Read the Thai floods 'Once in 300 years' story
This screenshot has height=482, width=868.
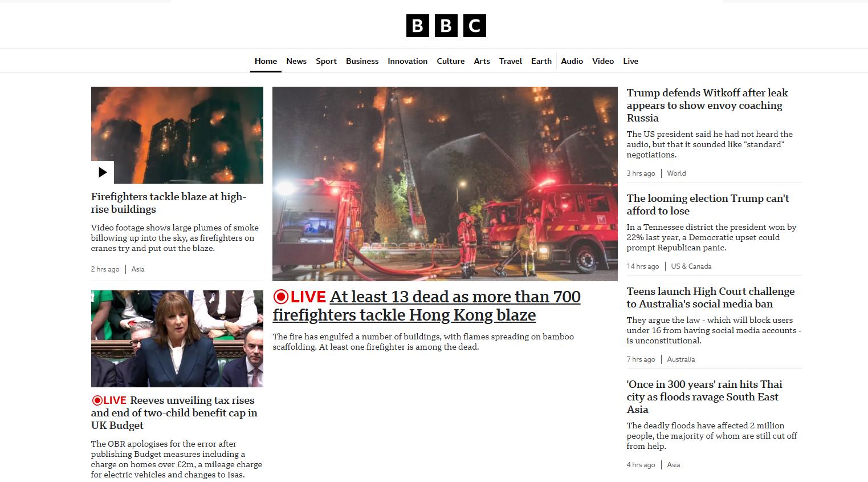(704, 397)
